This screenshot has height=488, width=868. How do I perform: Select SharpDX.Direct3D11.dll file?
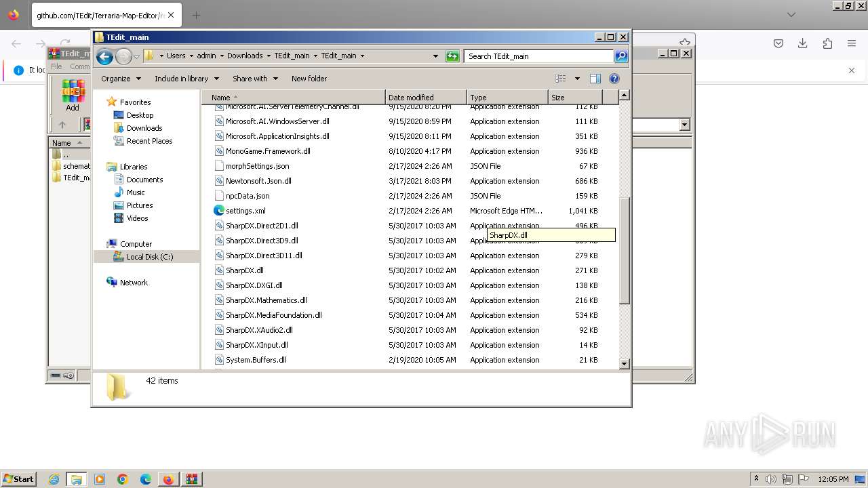tap(264, 256)
